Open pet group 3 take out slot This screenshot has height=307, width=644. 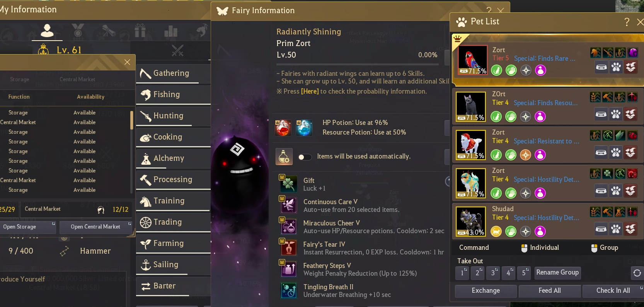(493, 273)
